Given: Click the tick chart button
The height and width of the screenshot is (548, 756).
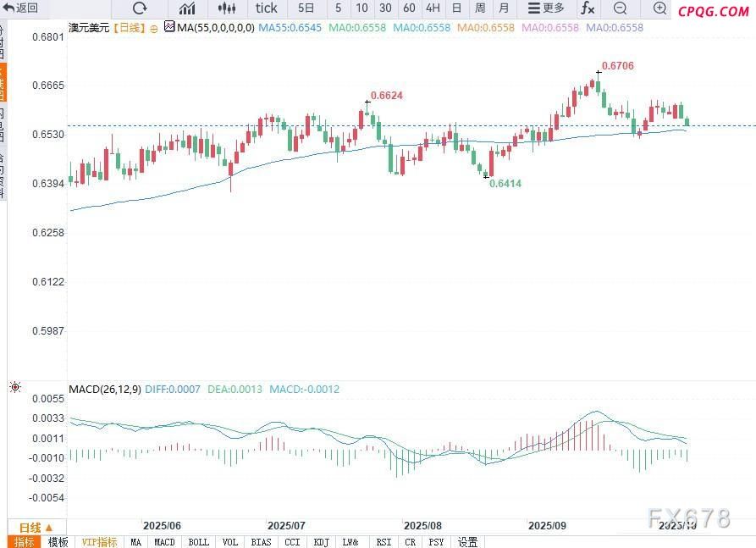Looking at the screenshot, I should (x=266, y=8).
